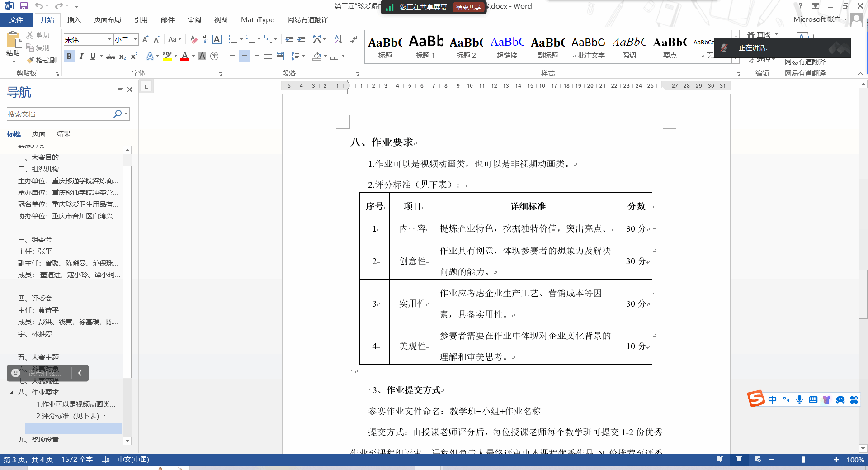Increase paragraph indent
The height and width of the screenshot is (470, 868).
click(301, 39)
